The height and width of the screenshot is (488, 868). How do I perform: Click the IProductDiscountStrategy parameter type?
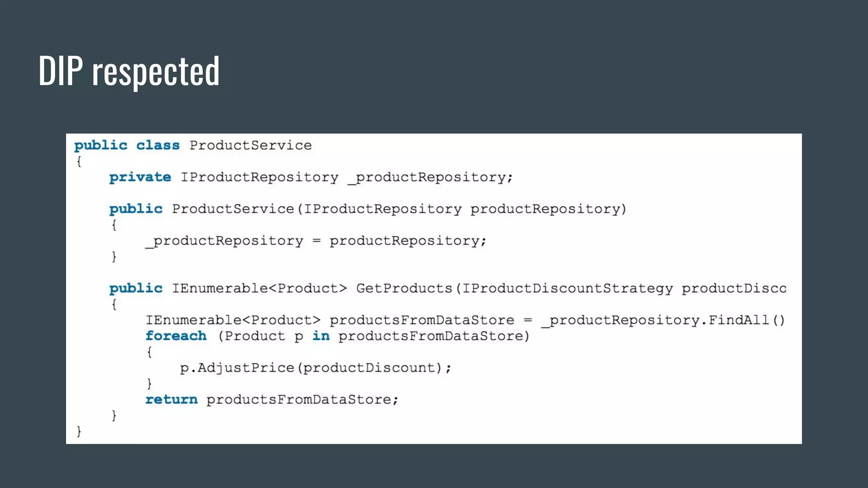pyautogui.click(x=567, y=288)
